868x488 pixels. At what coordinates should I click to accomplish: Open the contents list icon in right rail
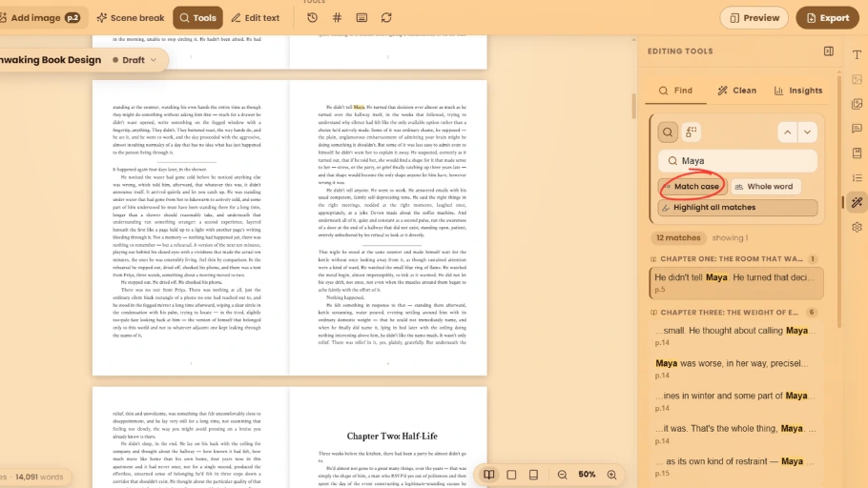[x=857, y=177]
